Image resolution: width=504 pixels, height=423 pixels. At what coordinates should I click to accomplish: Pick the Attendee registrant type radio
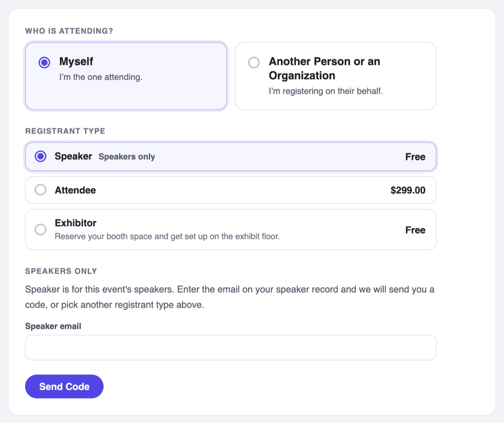40,190
